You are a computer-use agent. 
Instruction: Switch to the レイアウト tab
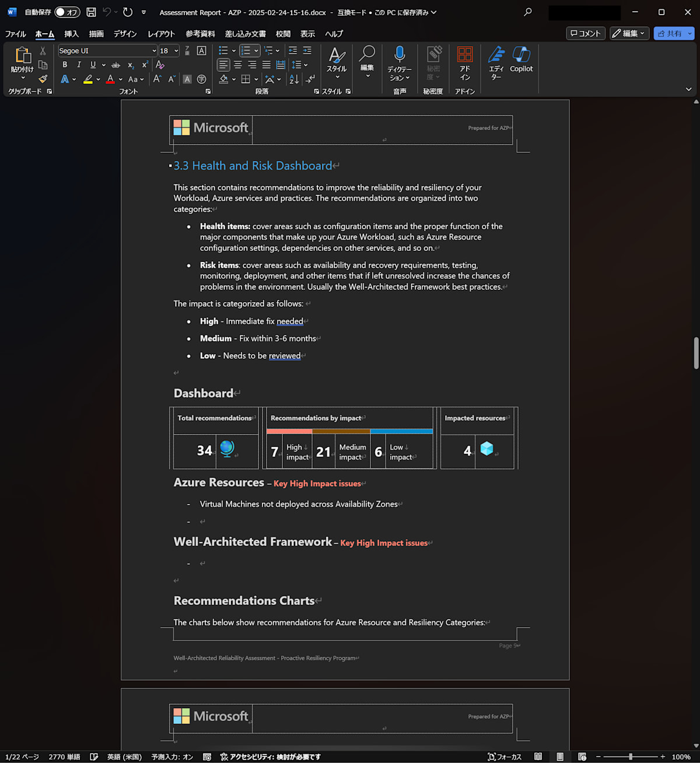tap(162, 34)
